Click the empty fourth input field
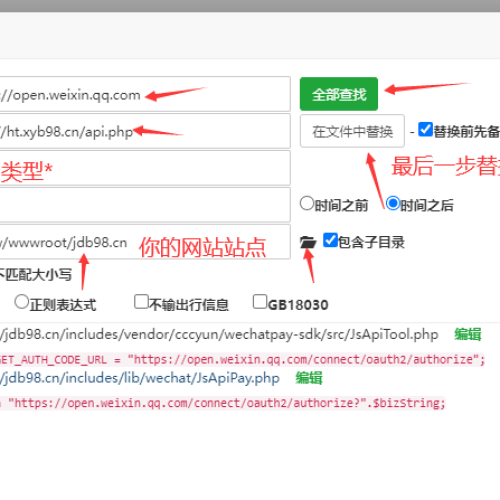The image size is (500, 500). (x=145, y=205)
